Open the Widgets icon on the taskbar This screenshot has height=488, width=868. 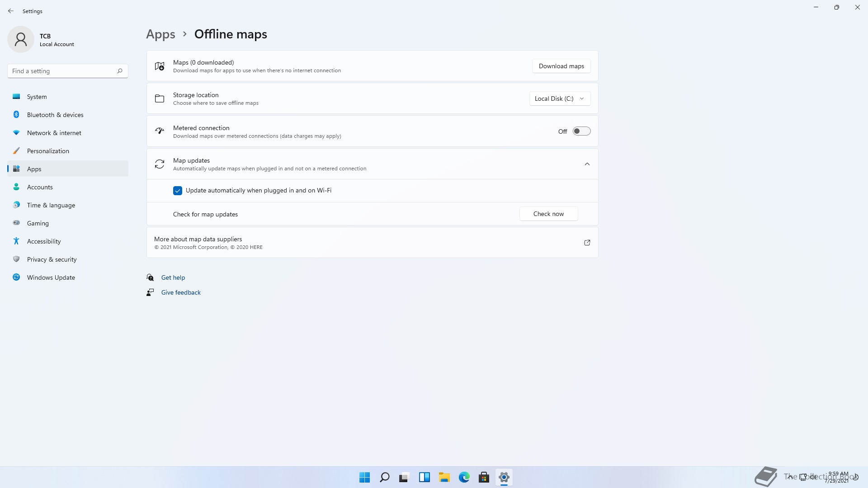(424, 477)
